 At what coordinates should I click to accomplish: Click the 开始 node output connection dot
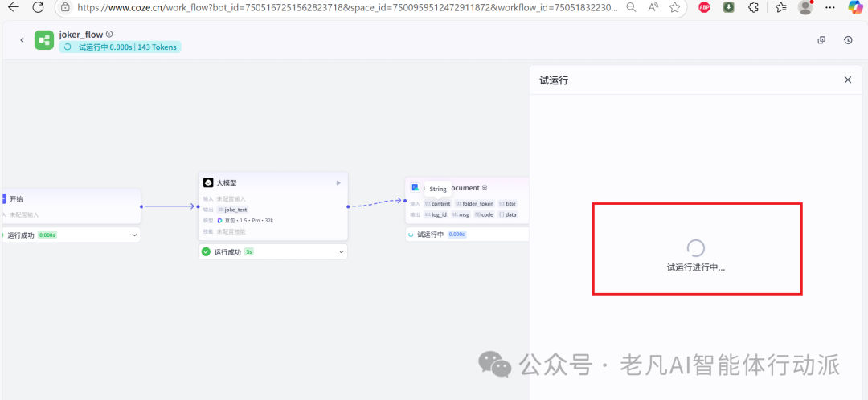[141, 206]
